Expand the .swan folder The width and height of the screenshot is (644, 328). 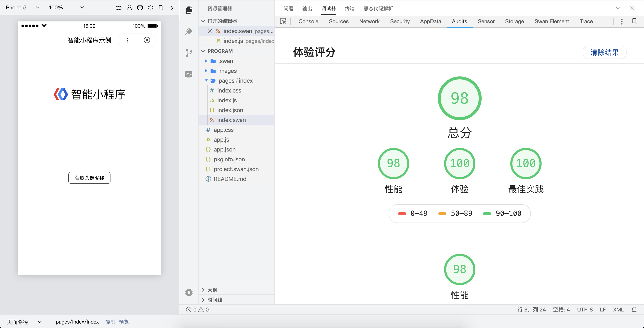(x=206, y=61)
